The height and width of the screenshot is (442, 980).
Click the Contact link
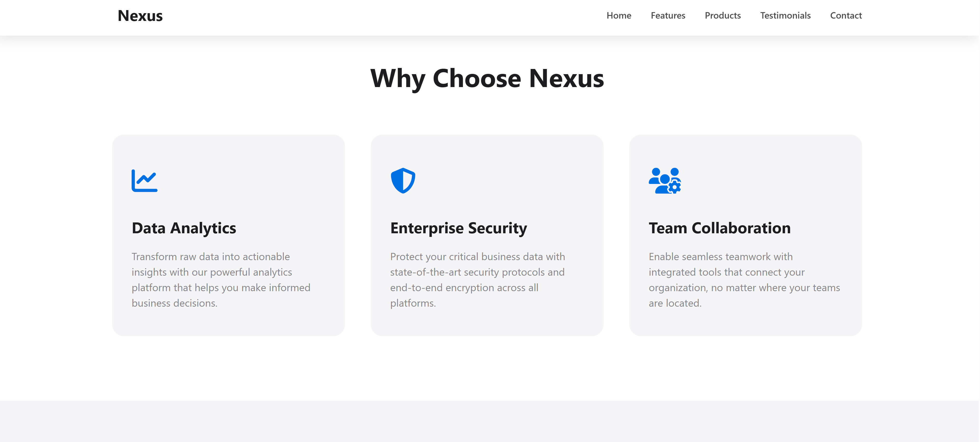846,15
